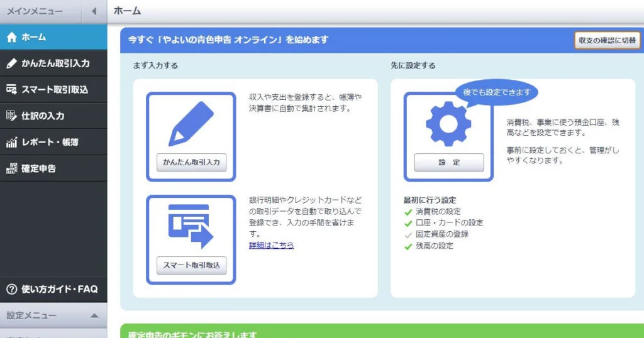Image resolution: width=644 pixels, height=338 pixels.
Task: Click 残高の設定 checklist item
Action: pos(435,246)
